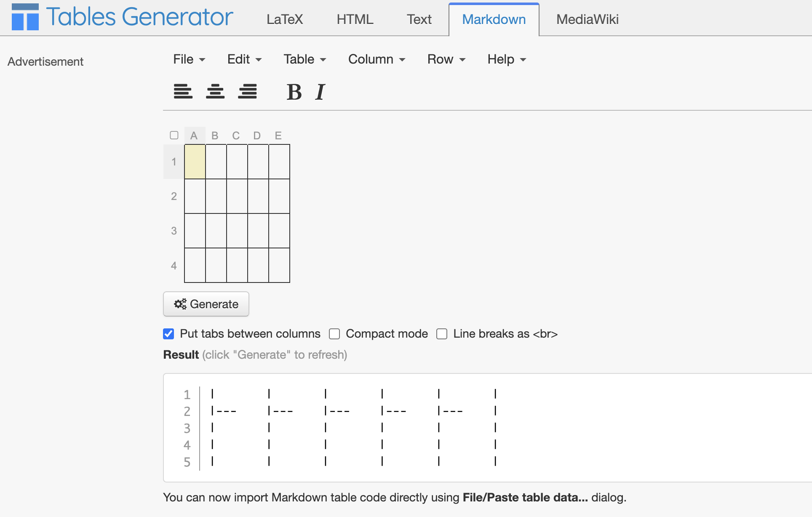Click the Tables Generator title link
Screen dimensions: 812x517
click(x=139, y=17)
